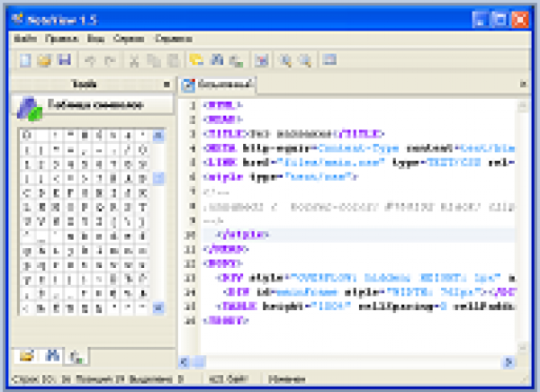The image size is (540, 392).
Task: Click the Cut scissors icon
Action: 135,60
